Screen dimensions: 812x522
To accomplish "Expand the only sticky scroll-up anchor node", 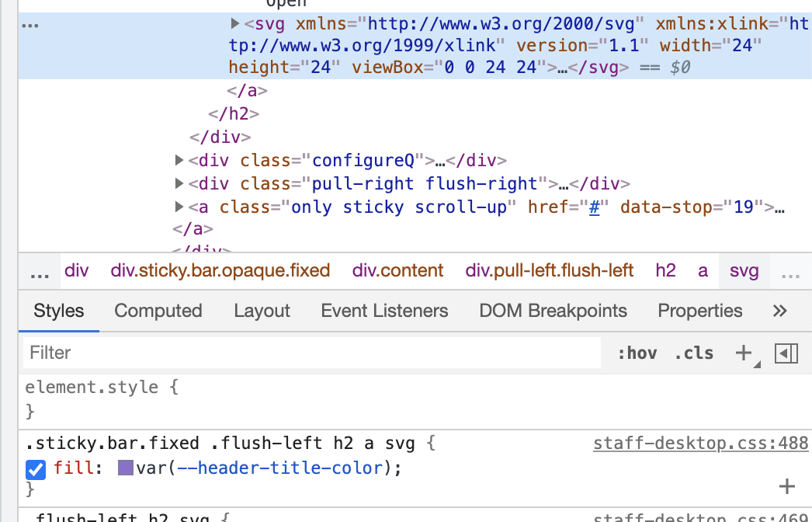I will (180, 207).
